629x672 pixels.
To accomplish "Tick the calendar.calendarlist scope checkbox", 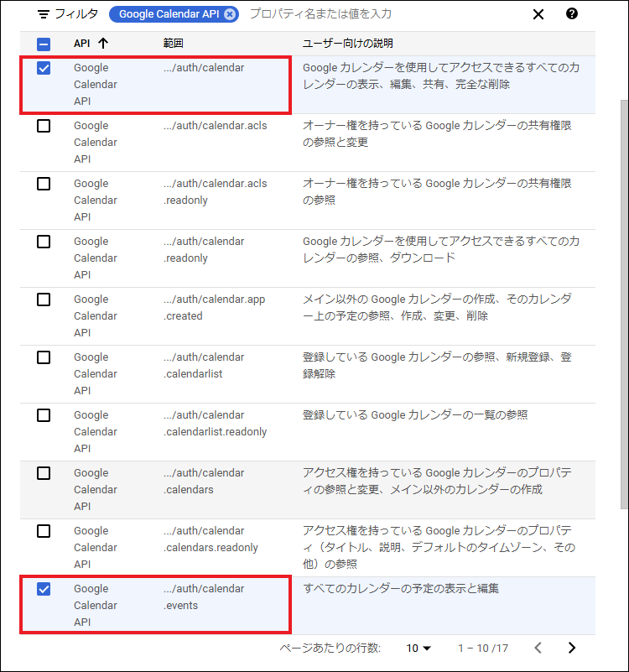I will [44, 357].
